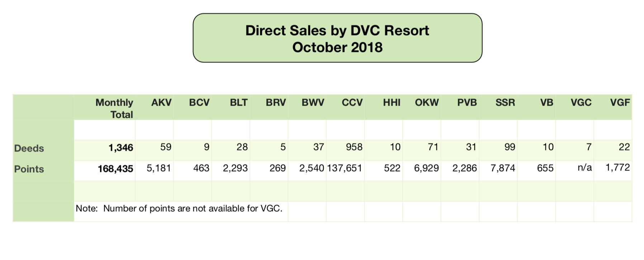Select the VGF column header
The width and height of the screenshot is (644, 260).
[620, 102]
